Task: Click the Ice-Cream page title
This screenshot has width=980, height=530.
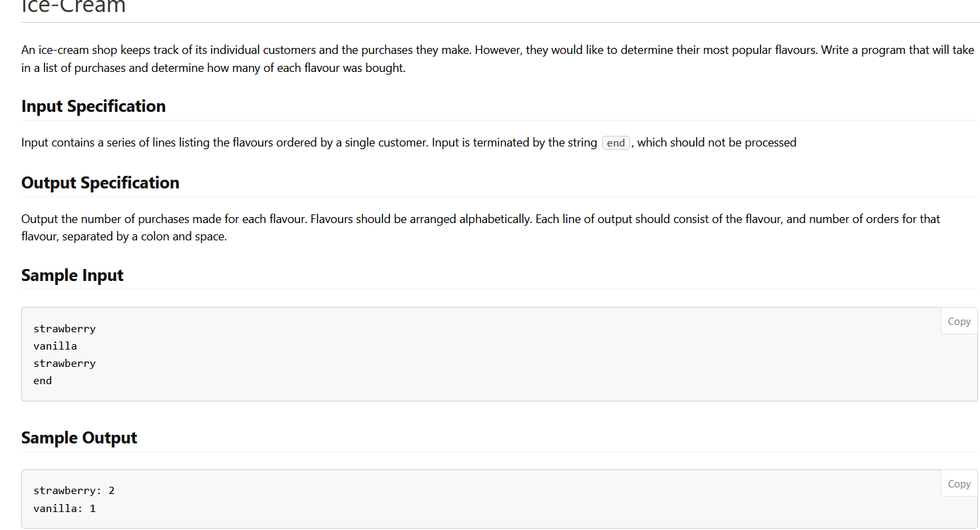Action: point(73,7)
